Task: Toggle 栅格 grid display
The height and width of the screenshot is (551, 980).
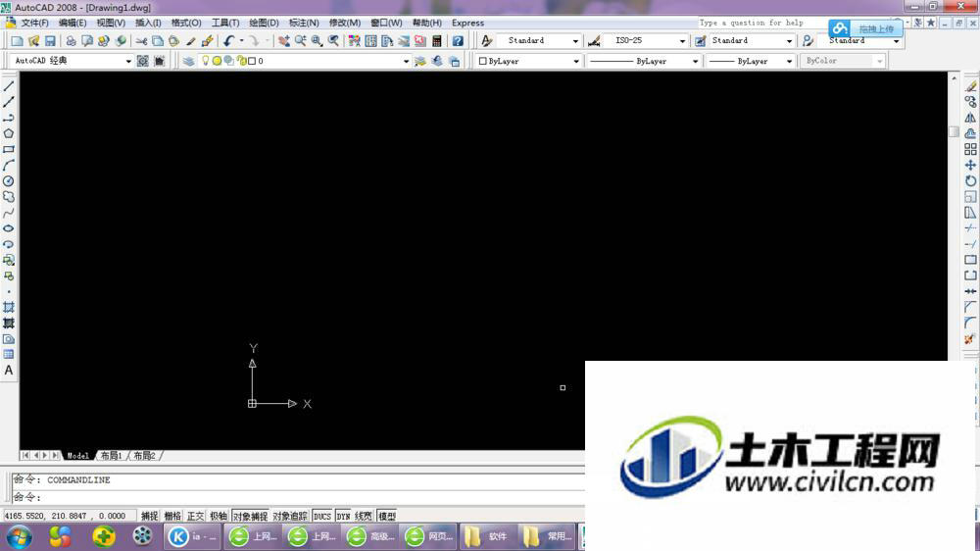Action: pyautogui.click(x=172, y=516)
